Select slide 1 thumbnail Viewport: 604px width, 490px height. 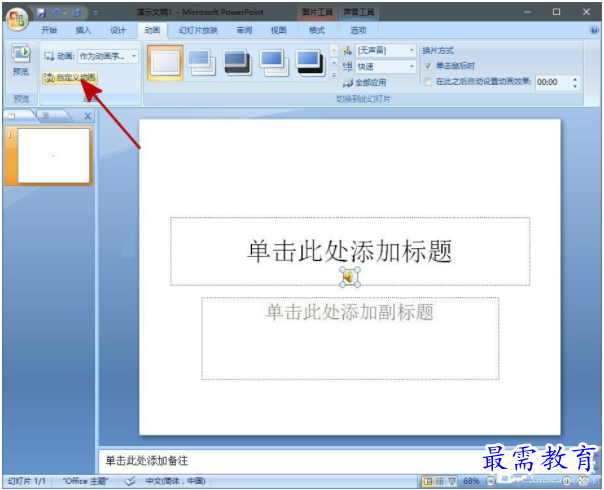coord(54,156)
